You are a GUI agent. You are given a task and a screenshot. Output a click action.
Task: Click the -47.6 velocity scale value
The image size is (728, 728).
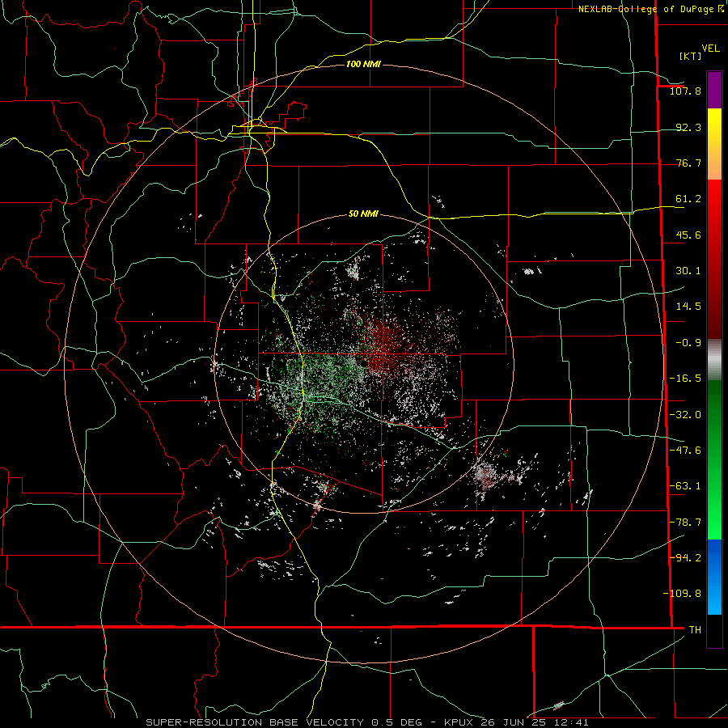pos(685,451)
